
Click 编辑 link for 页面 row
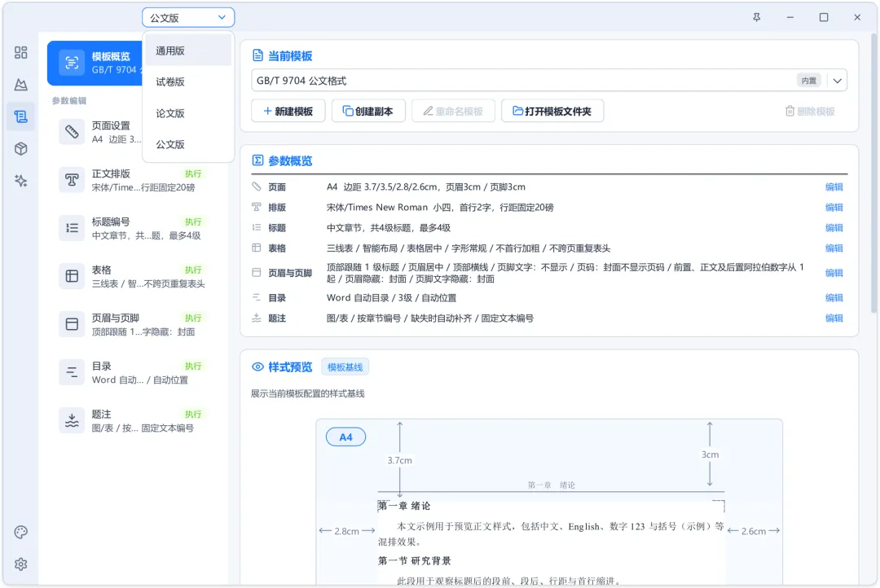click(x=834, y=186)
